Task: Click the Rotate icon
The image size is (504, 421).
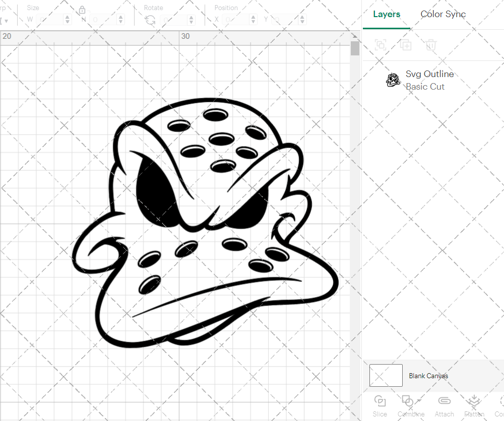Action: (150, 20)
